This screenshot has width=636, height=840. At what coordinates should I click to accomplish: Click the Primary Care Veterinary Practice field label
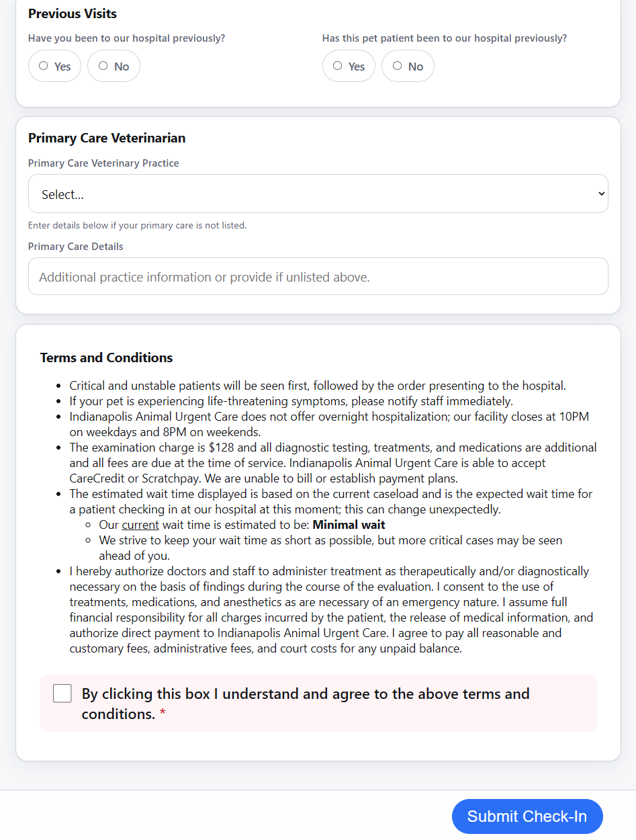click(x=103, y=163)
